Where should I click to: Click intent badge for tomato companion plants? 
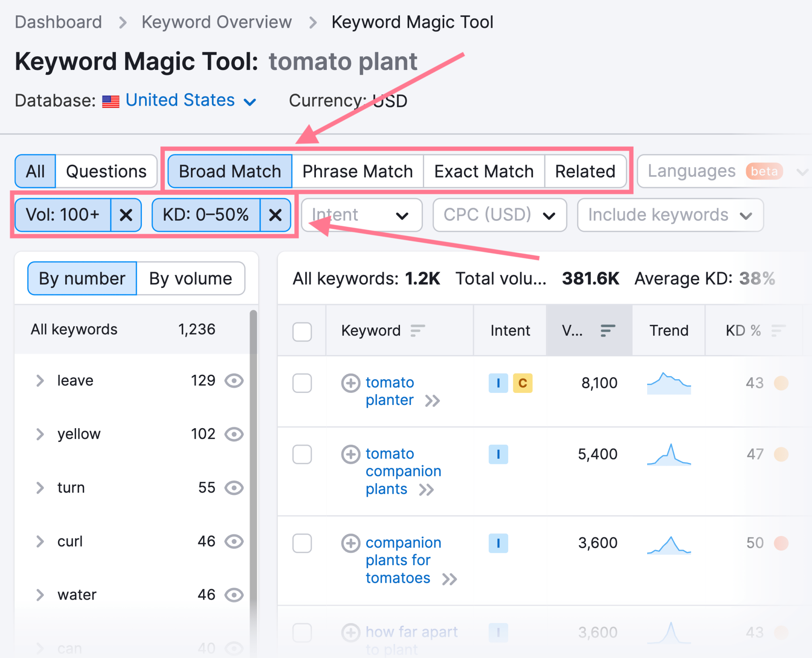tap(498, 454)
